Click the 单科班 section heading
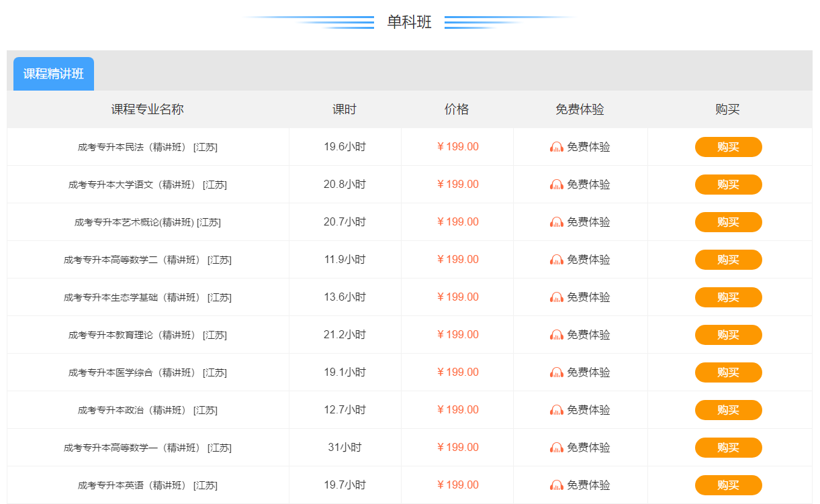 [410, 21]
